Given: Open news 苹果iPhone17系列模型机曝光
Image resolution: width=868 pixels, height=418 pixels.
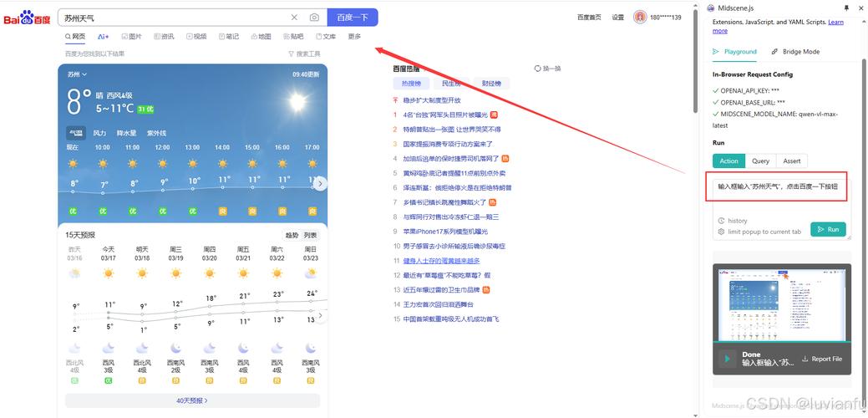Looking at the screenshot, I should [445, 232].
